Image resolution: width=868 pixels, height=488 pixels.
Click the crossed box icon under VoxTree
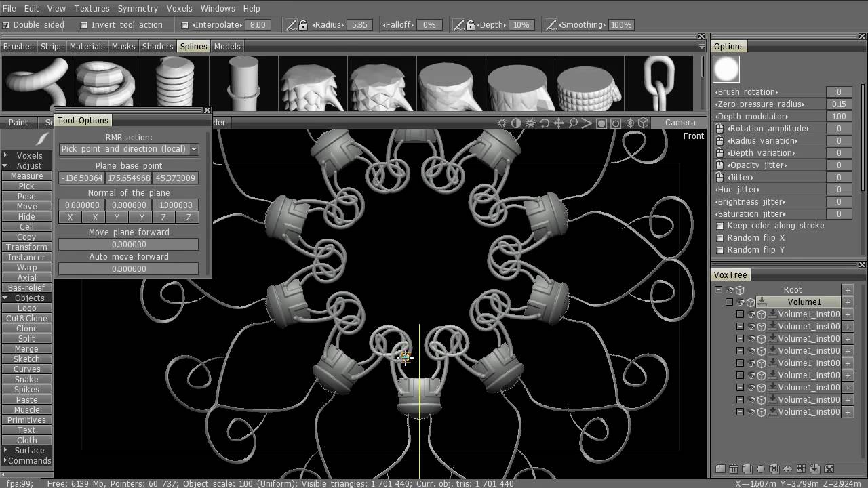[829, 468]
